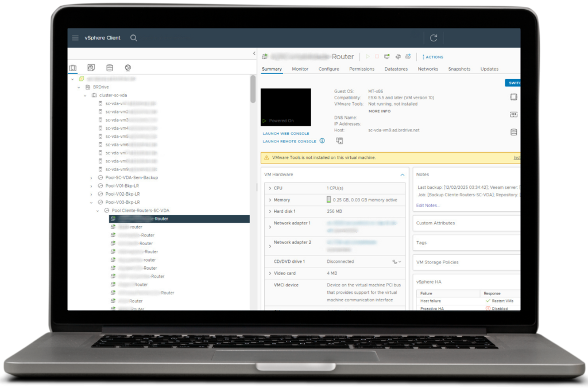Open the vSphere Client hamburger menu
The image size is (588, 392).
click(75, 38)
